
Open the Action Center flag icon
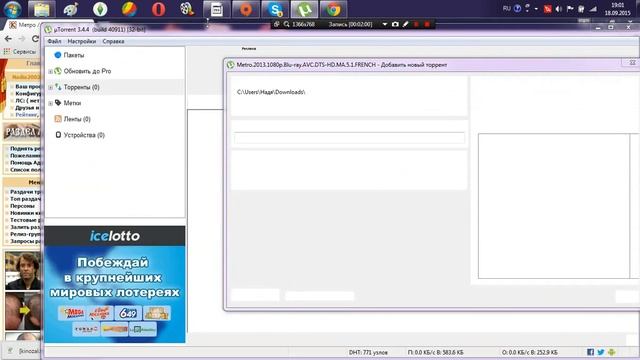pyautogui.click(x=570, y=9)
